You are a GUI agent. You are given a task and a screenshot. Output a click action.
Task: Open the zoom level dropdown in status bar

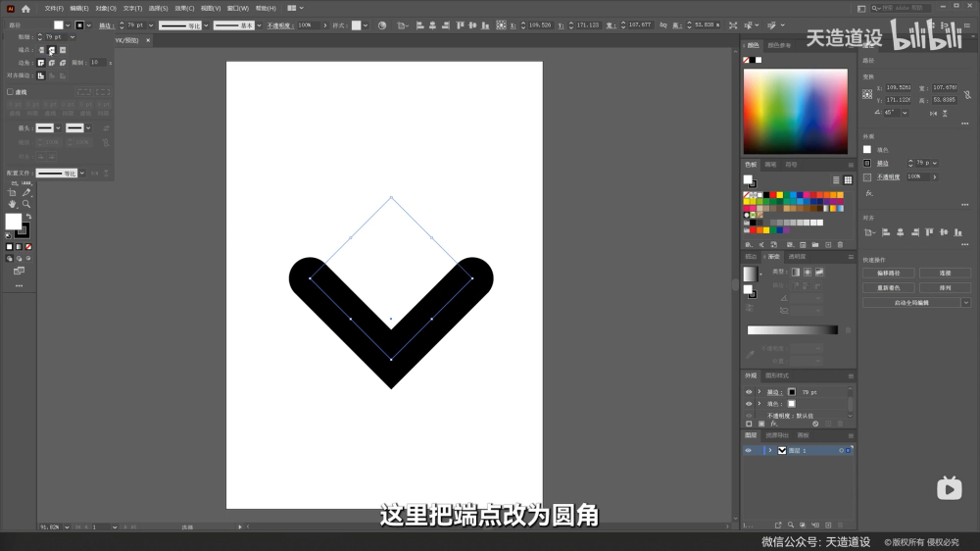(67, 527)
